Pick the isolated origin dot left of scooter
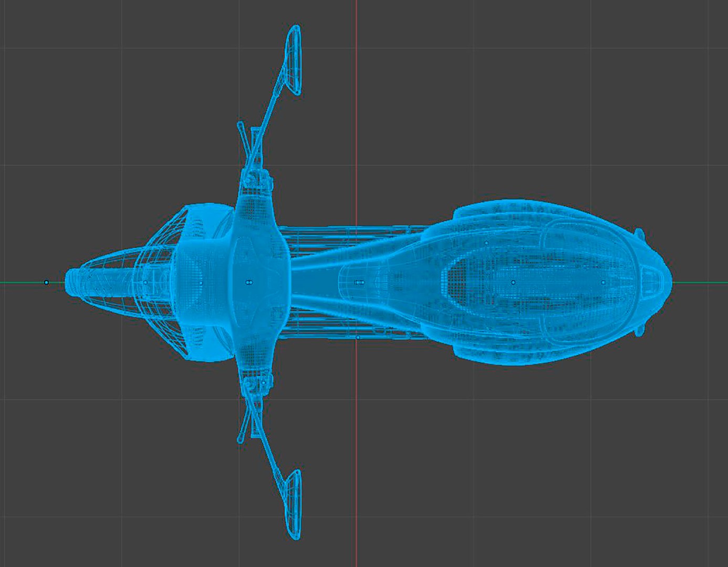 tap(46, 282)
